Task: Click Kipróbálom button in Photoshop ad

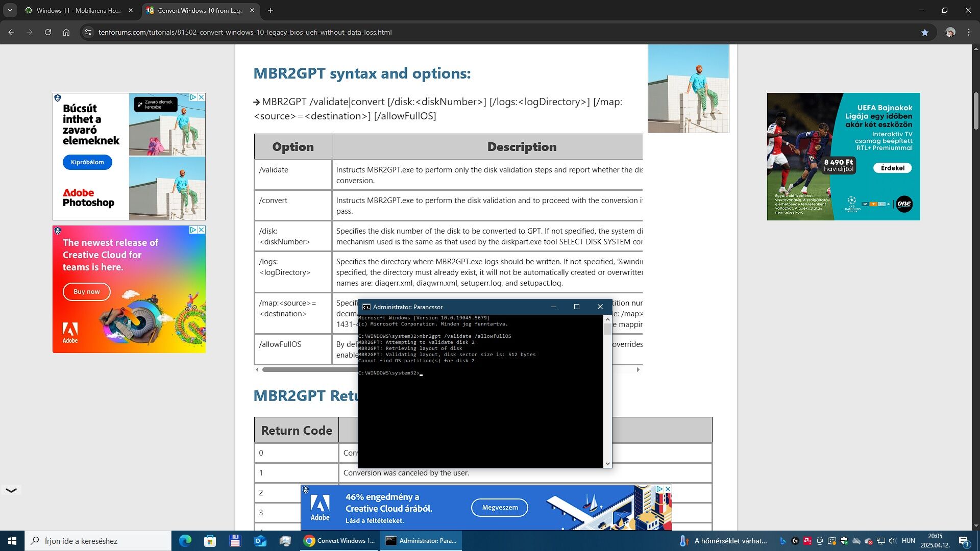Action: 87,162
